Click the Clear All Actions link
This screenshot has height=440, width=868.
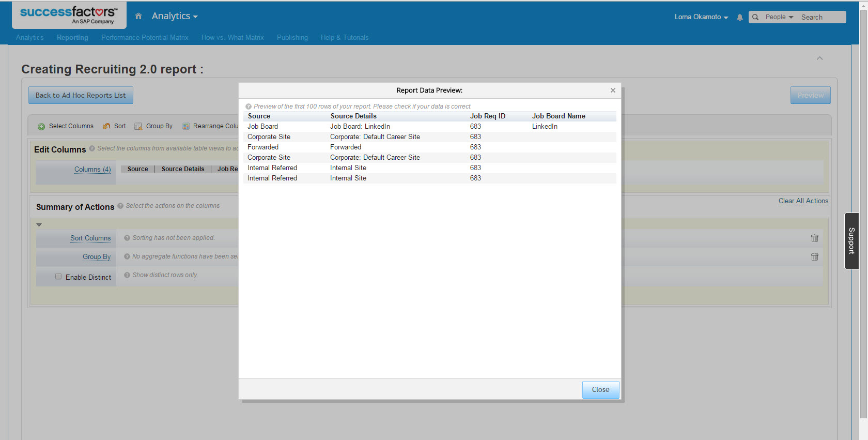point(803,201)
